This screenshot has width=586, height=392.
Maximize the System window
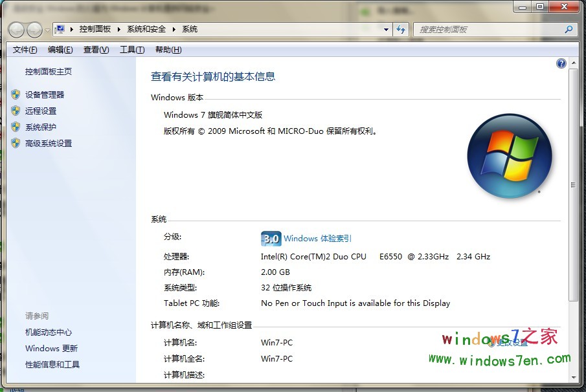click(539, 6)
